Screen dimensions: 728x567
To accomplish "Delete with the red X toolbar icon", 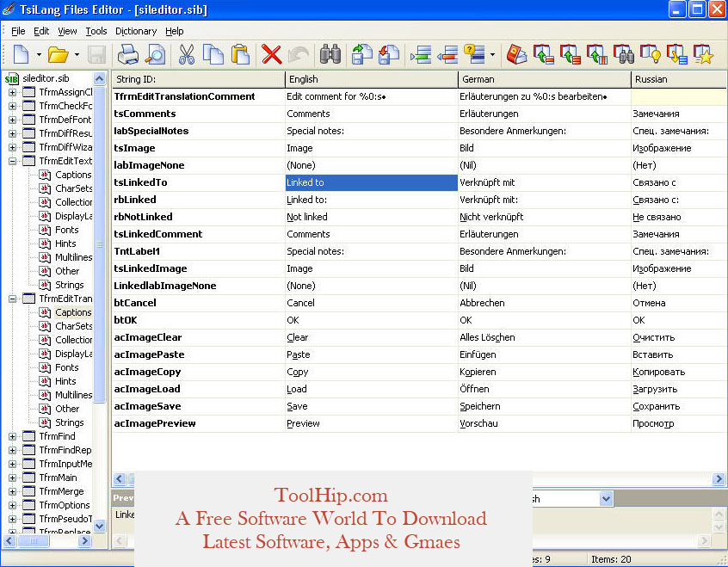I will click(272, 55).
